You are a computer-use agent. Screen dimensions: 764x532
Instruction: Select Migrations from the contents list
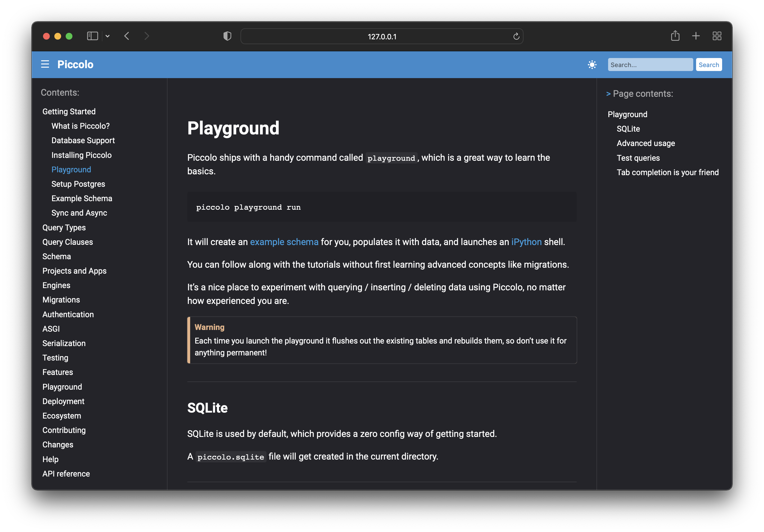(x=61, y=300)
